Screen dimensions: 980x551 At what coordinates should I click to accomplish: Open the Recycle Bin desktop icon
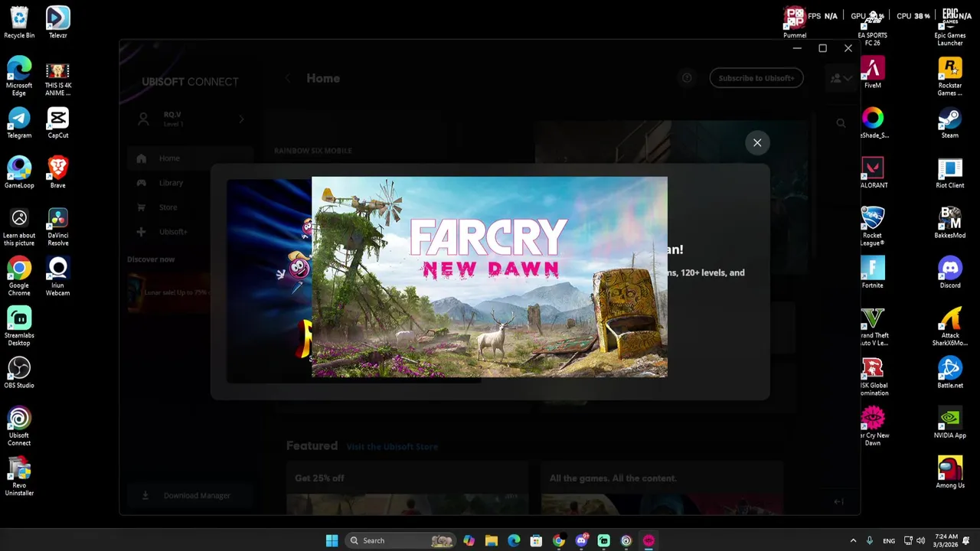coord(19,23)
